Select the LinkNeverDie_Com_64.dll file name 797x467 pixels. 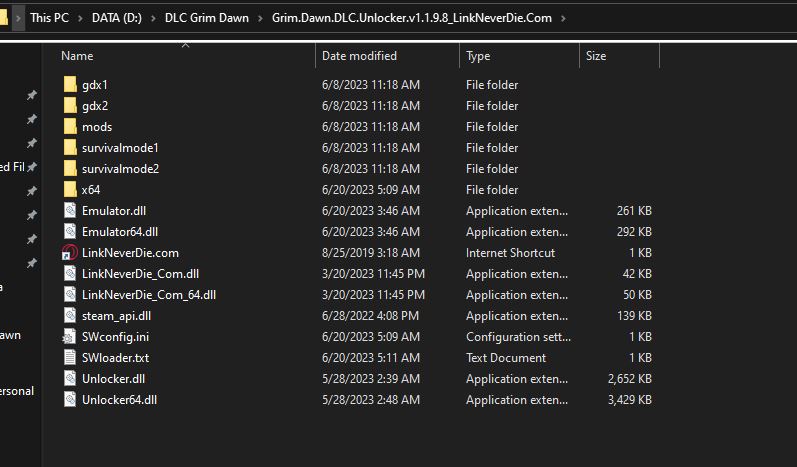(149, 294)
